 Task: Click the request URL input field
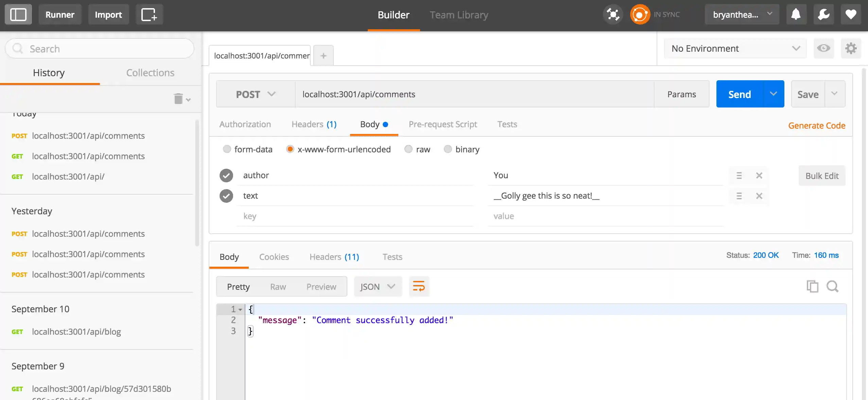pyautogui.click(x=474, y=94)
